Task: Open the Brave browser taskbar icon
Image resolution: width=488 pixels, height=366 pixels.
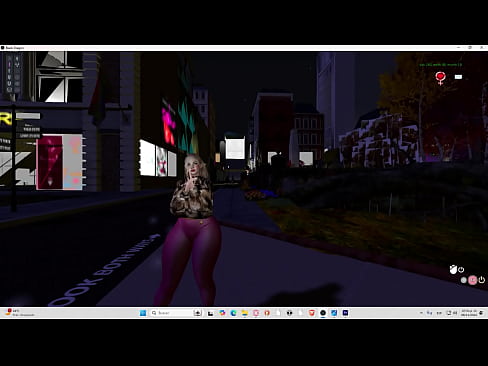Action: click(312, 313)
